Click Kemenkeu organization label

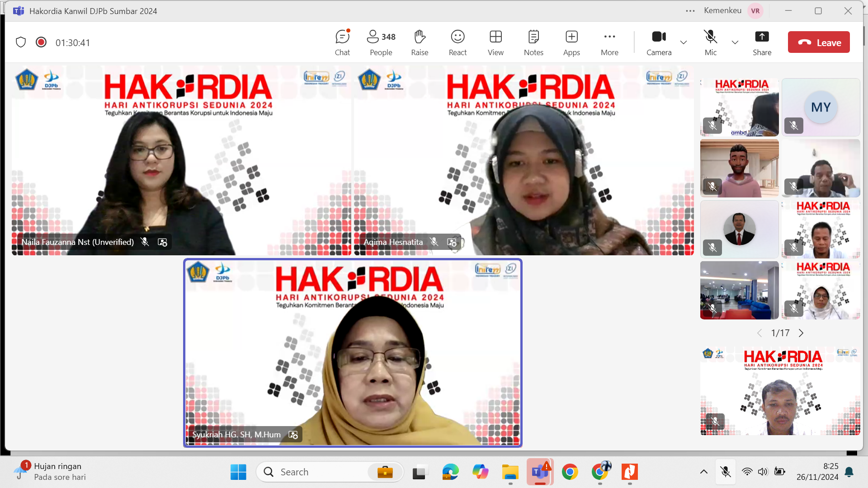pyautogui.click(x=722, y=10)
